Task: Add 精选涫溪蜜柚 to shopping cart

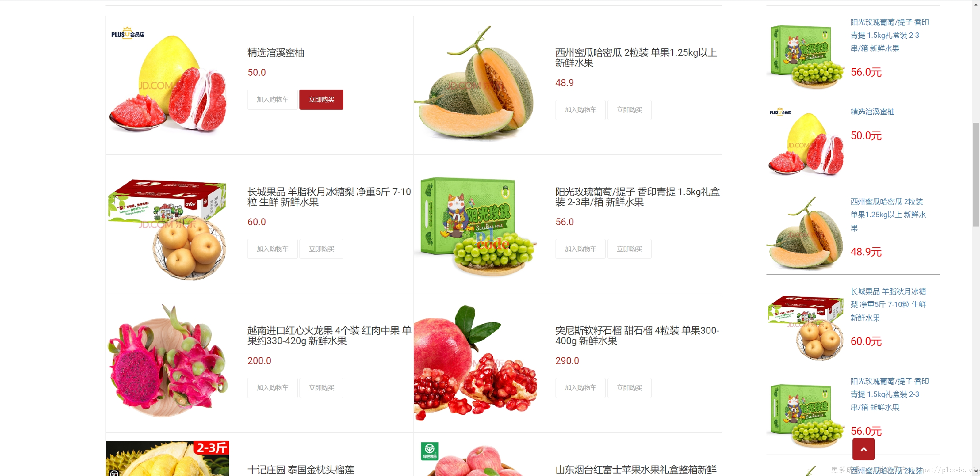Action: pos(272,99)
